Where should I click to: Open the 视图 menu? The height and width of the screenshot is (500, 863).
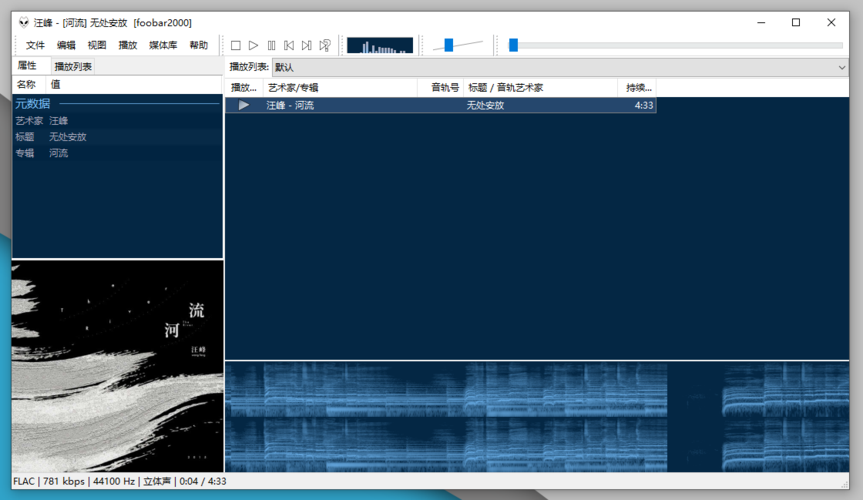click(x=97, y=45)
